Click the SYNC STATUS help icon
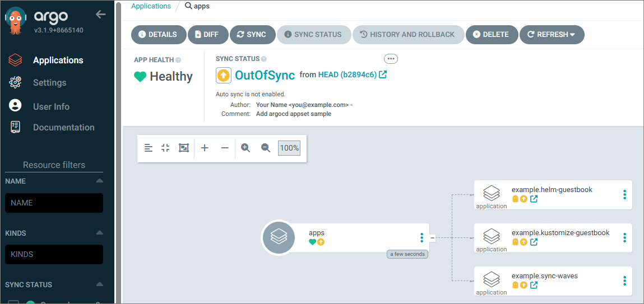 pyautogui.click(x=263, y=59)
